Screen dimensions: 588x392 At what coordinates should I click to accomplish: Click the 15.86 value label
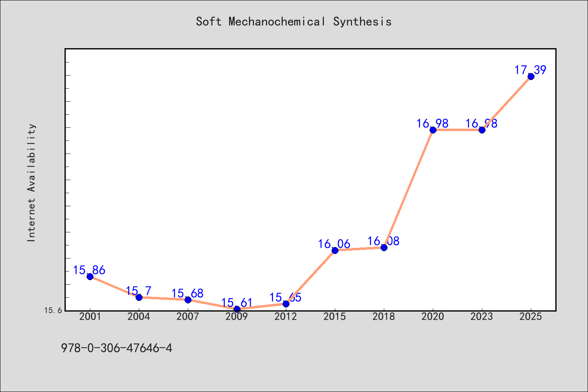89,270
